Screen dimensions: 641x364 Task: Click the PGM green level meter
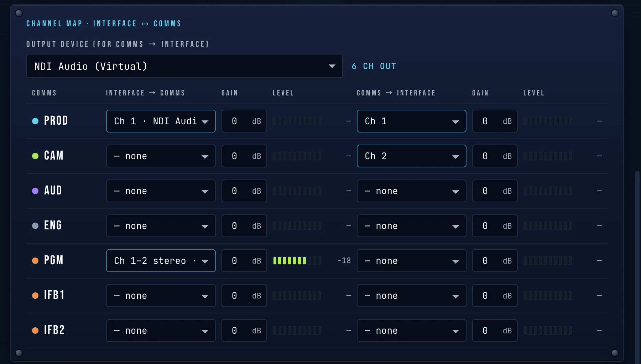coord(297,261)
